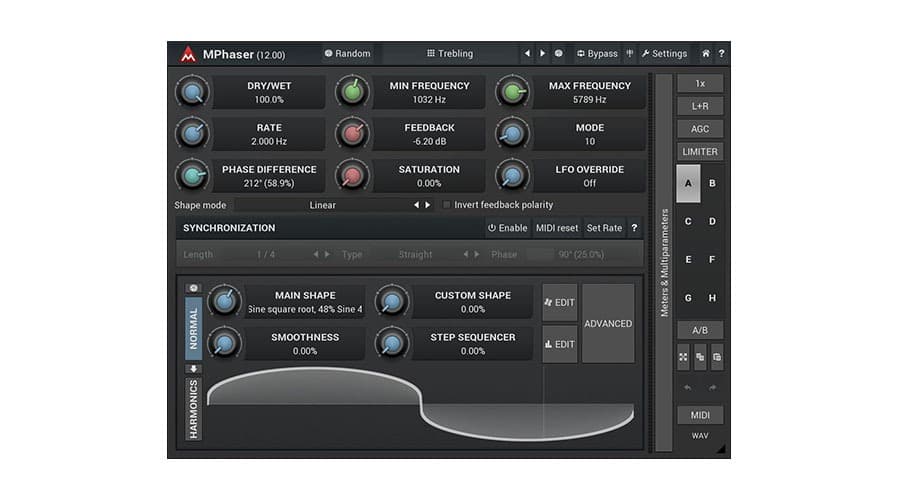900x500 pixels.
Task: Open the Shape mode Linear selector
Action: (x=323, y=205)
